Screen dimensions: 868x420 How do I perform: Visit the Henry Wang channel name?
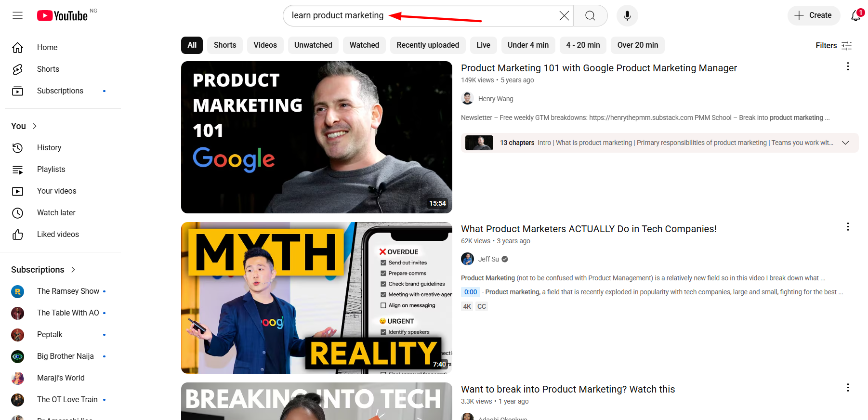496,99
